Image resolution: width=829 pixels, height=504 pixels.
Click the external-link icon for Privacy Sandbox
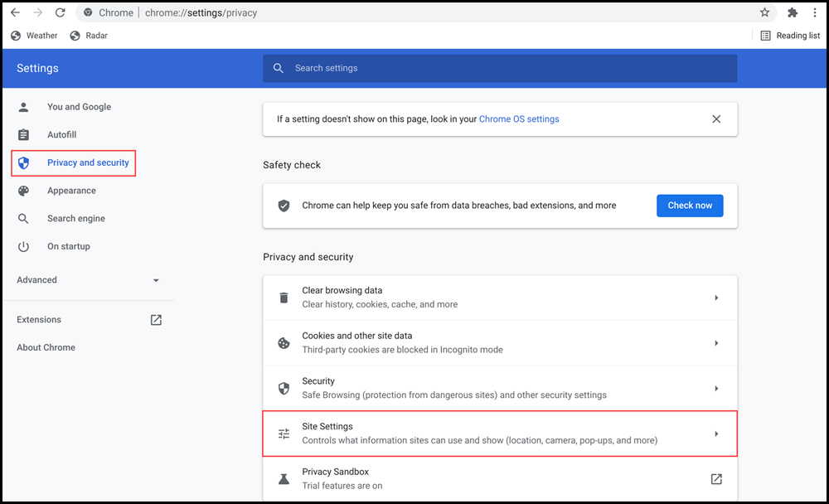716,479
